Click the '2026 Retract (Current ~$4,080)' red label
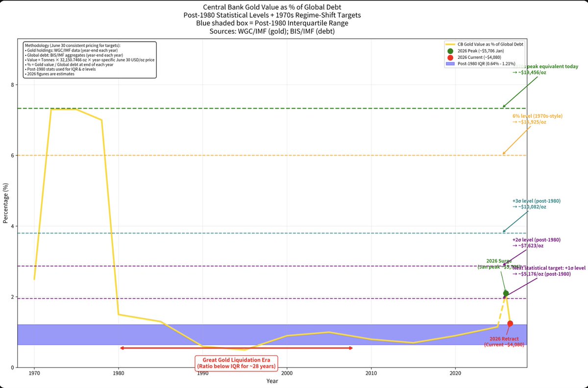 click(504, 342)
